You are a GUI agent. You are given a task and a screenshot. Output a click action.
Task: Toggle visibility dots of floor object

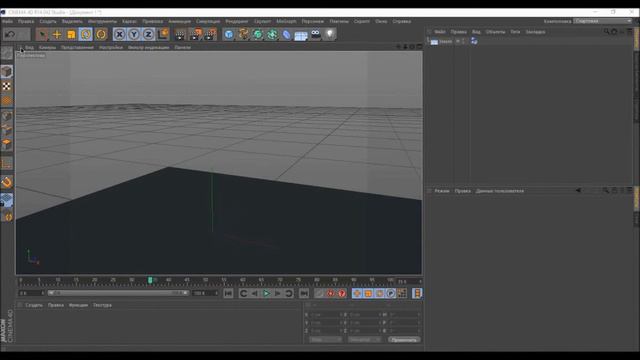click(463, 41)
